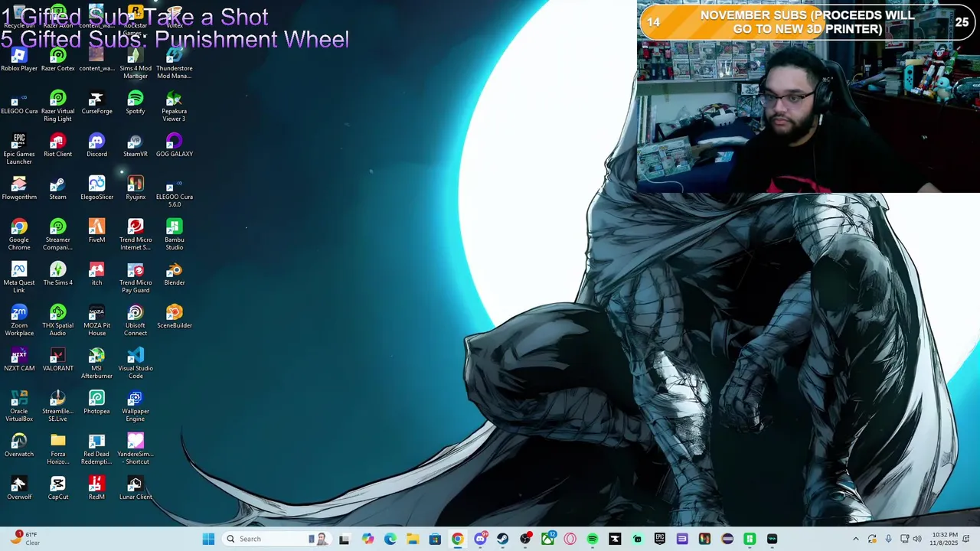Select the Meta Quest Link icon
Viewport: 980px width, 551px height.
19,279
